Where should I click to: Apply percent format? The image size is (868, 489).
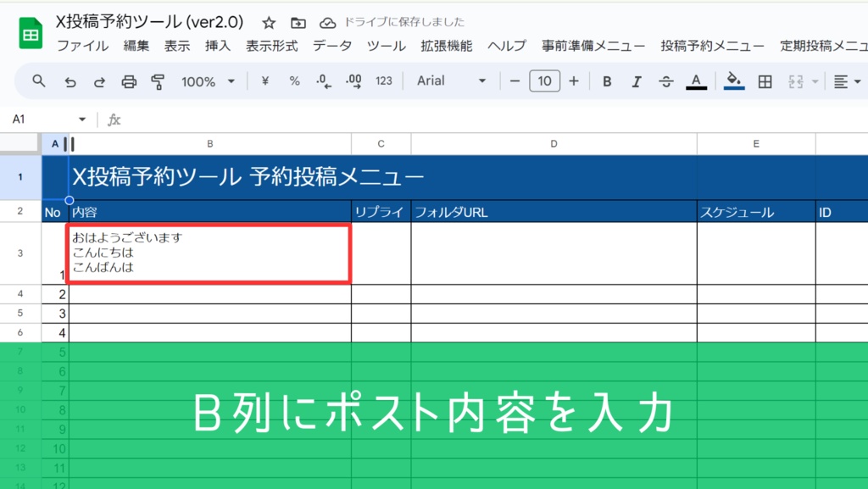click(293, 81)
